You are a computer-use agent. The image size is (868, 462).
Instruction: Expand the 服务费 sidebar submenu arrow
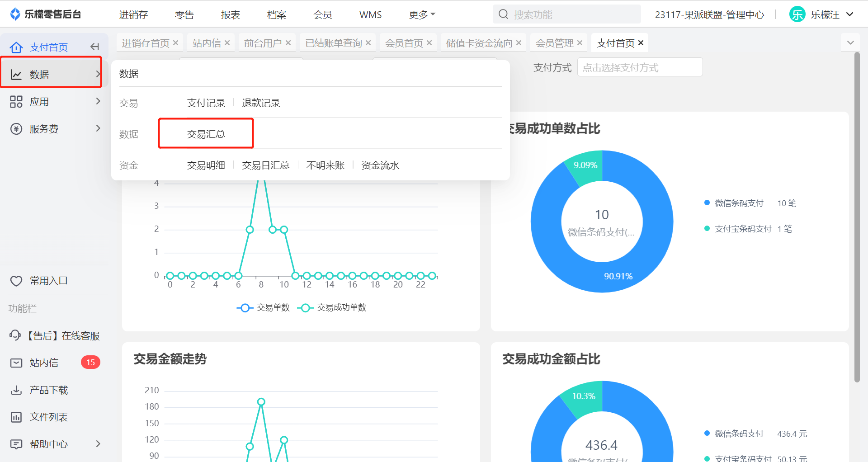tap(98, 128)
